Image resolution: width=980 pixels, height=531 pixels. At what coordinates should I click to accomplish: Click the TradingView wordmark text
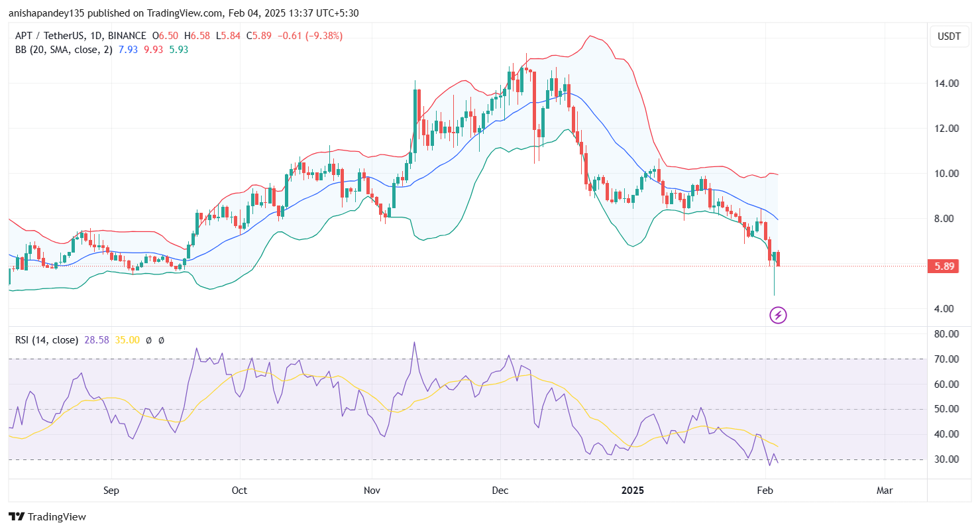point(57,517)
